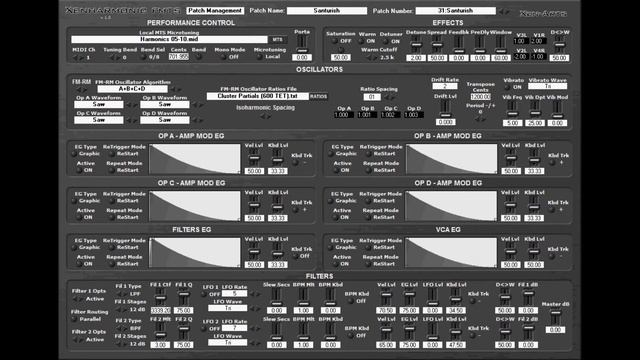This screenshot has width=640, height=360.
Task: Step the Filter 1 Opts arrows
Action: pyautogui.click(x=78, y=299)
